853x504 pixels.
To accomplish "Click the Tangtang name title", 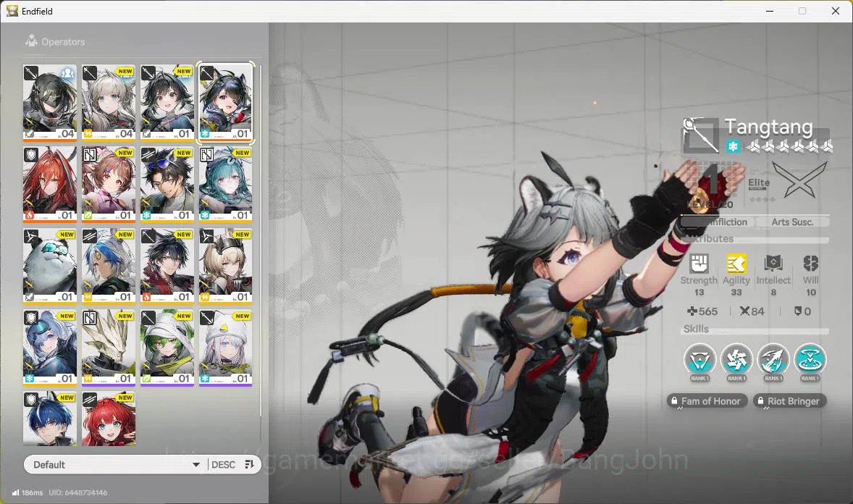I will point(769,127).
